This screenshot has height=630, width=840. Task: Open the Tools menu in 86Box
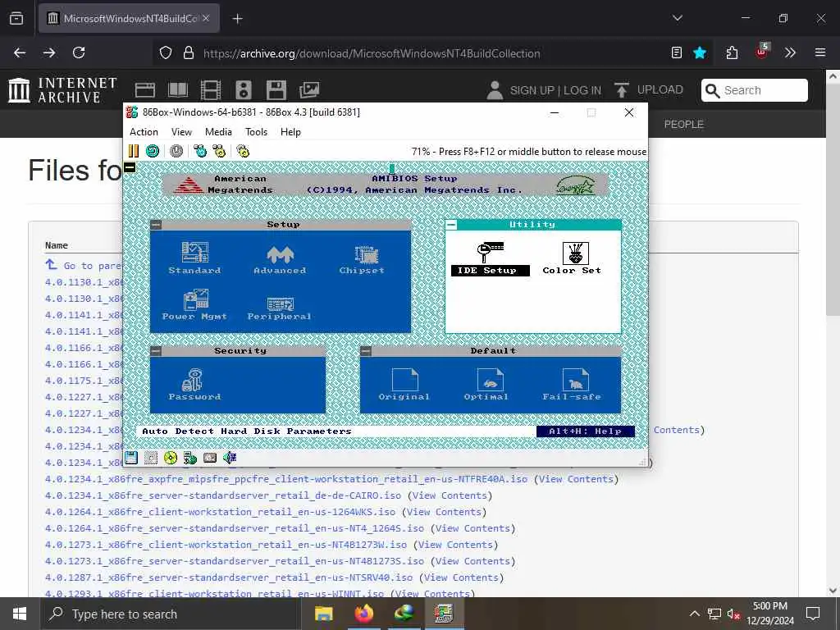pyautogui.click(x=256, y=132)
